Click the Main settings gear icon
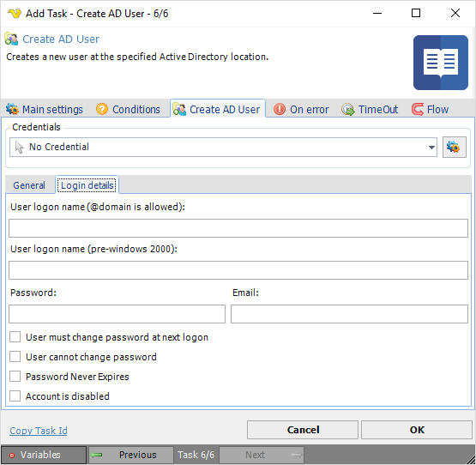This screenshot has height=465, width=476. point(12,109)
